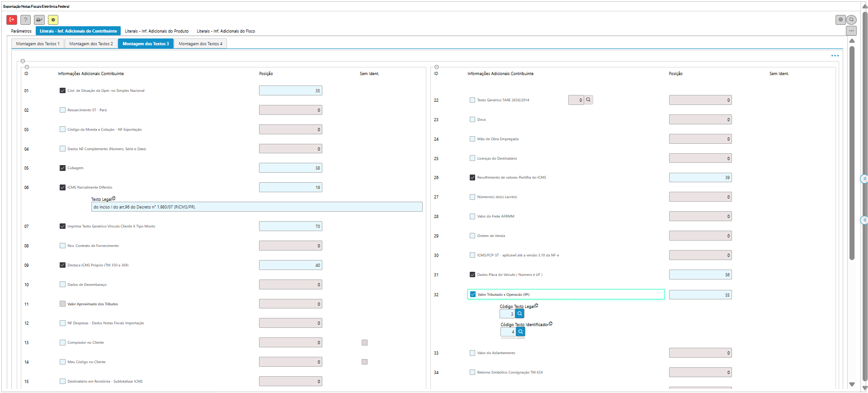868x393 pixels.
Task: Open lookup for Código Texto Identificador
Action: 521,332
